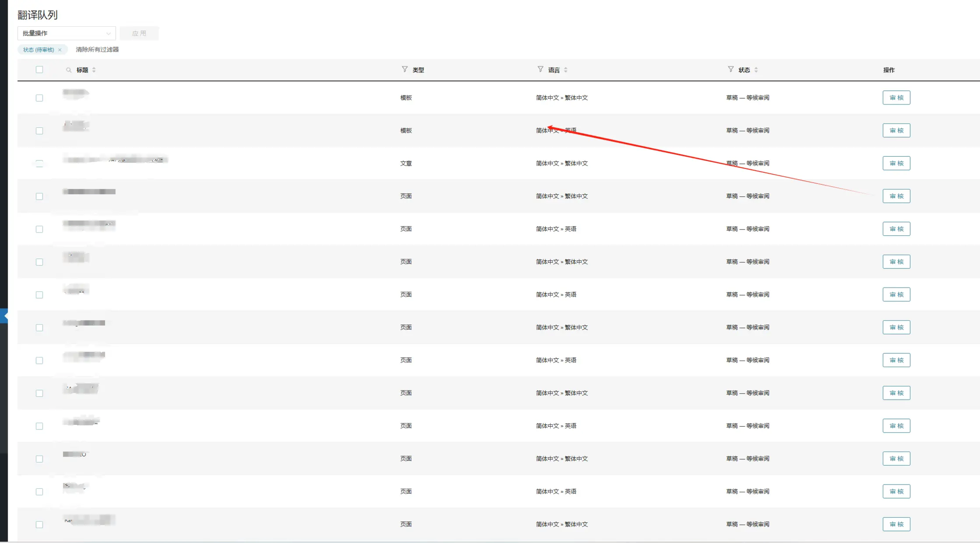Check the 模板 row translating to 繁体中文
The width and height of the screenshot is (980, 543).
(x=39, y=98)
